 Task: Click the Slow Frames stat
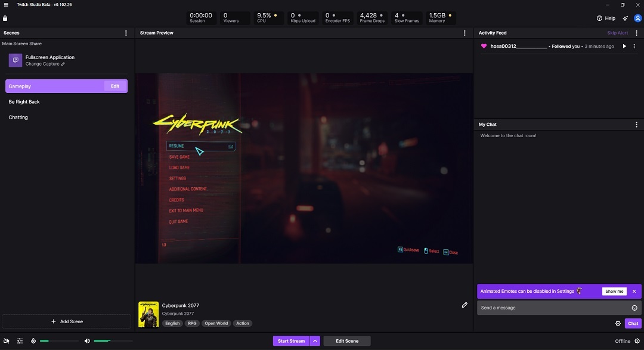[x=407, y=18]
